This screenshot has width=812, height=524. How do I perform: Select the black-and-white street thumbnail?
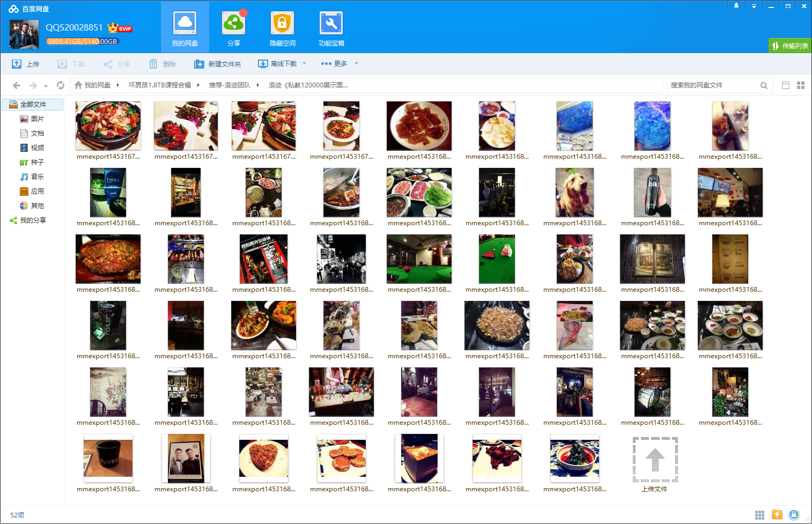tap(341, 259)
